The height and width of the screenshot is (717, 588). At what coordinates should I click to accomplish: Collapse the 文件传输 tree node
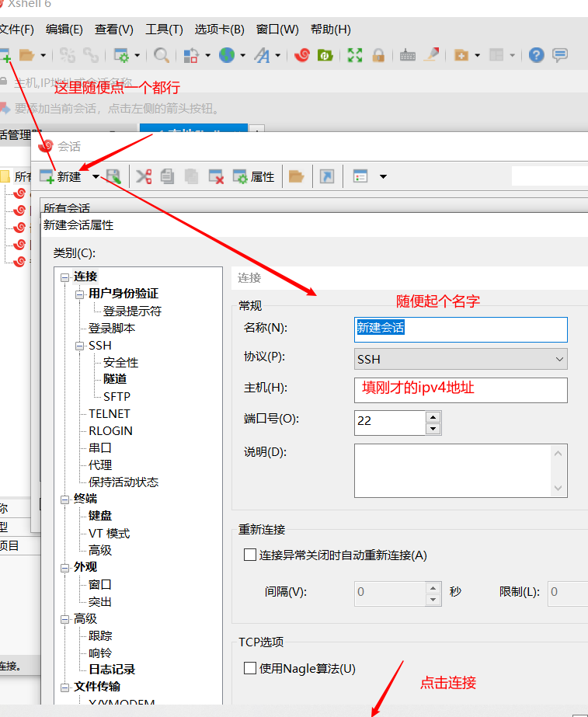[x=65, y=687]
